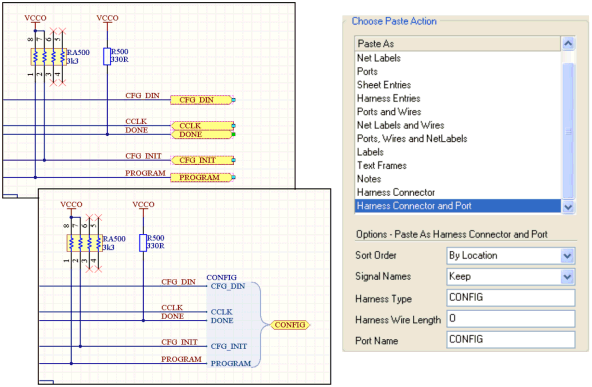Select Harness Connector and Port item
592x387 pixels.
(458, 206)
